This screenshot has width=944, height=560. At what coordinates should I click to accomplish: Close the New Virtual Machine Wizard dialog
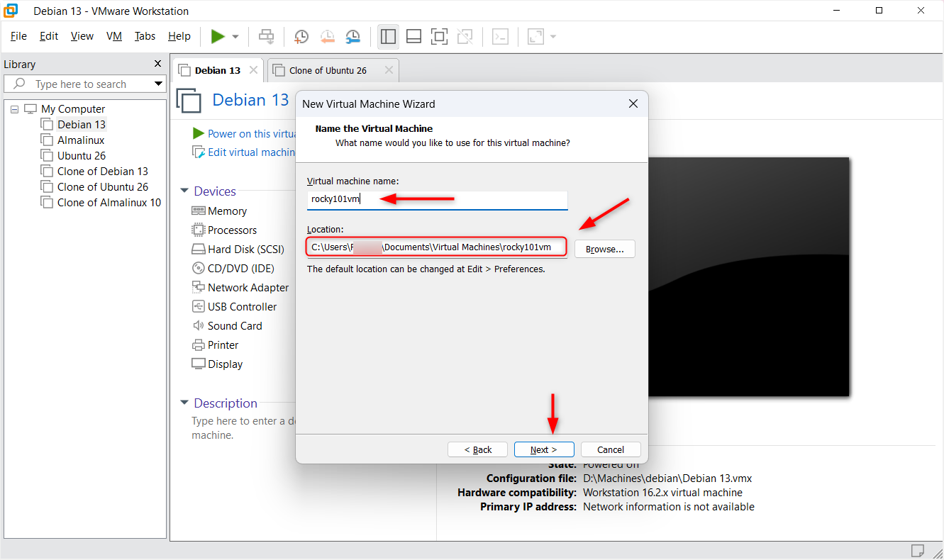pos(633,104)
